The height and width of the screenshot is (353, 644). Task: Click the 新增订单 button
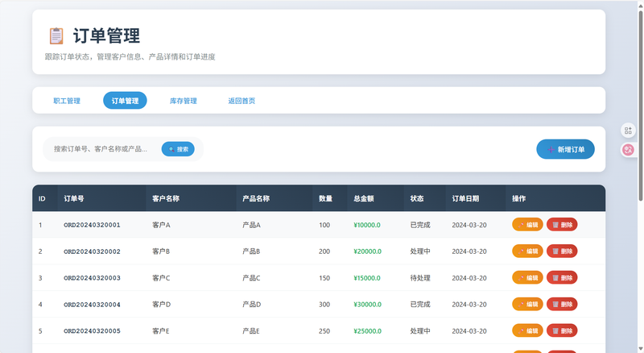click(565, 149)
